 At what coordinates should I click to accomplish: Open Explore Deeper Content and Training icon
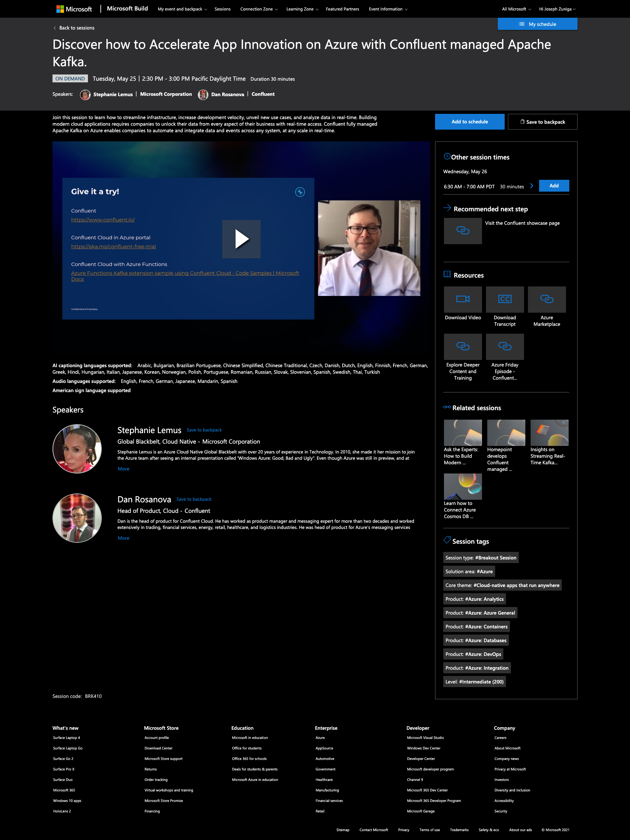point(463,347)
